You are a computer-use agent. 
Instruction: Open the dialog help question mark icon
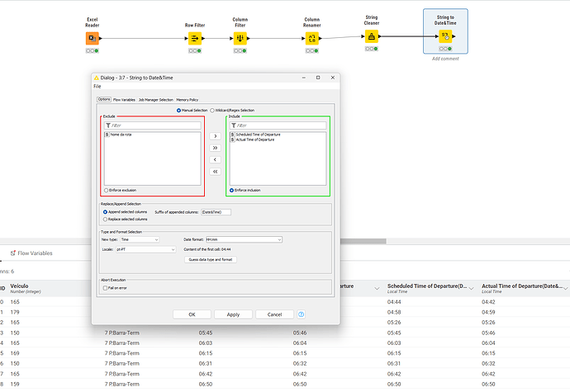(x=301, y=314)
